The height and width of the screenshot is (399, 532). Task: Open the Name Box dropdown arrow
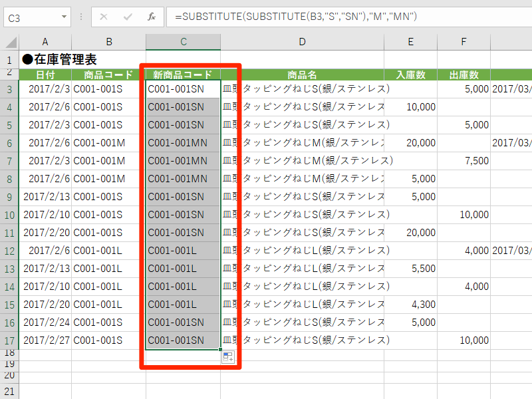64,17
